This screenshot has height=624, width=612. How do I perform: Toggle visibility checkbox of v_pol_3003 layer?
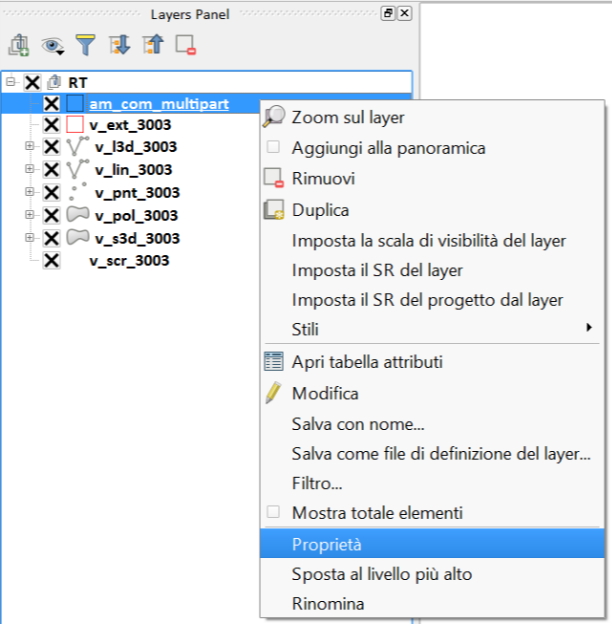(x=52, y=216)
